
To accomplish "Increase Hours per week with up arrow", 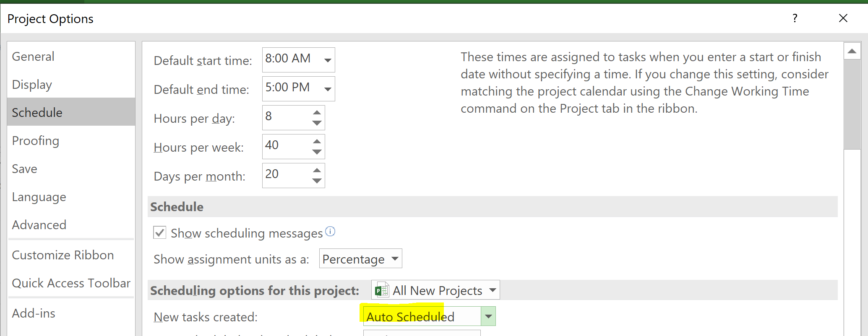I will click(x=317, y=141).
